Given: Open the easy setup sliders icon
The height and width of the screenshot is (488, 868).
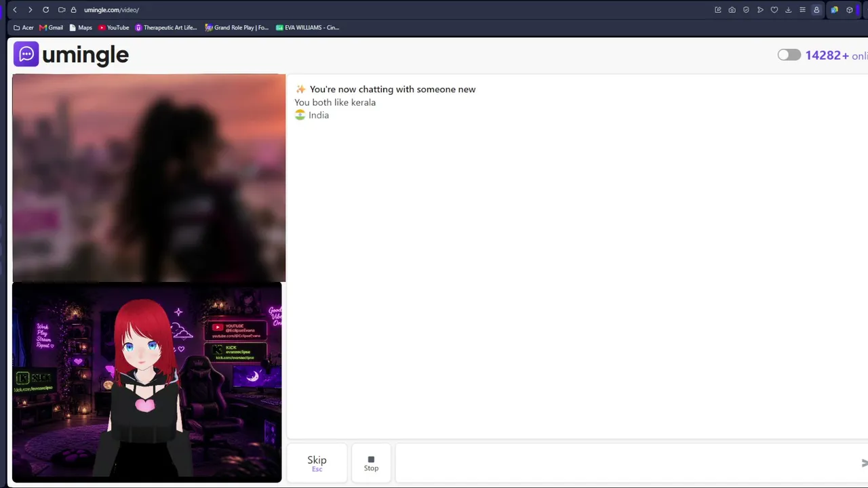Looking at the screenshot, I should [x=802, y=9].
